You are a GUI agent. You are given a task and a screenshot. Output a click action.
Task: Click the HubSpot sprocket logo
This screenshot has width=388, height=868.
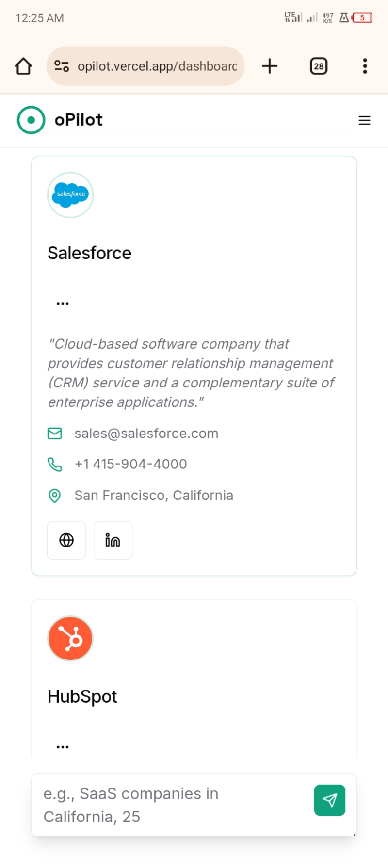[x=70, y=639]
